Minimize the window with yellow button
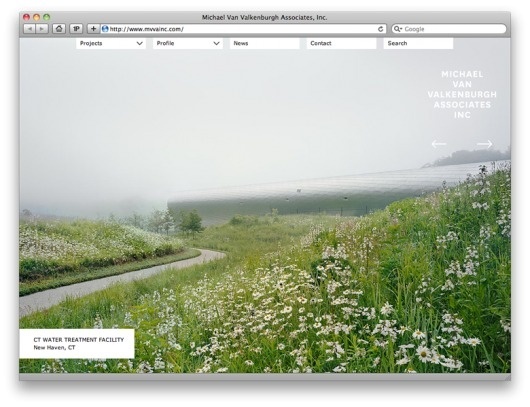Viewport: 530px width, 407px height. [37, 17]
